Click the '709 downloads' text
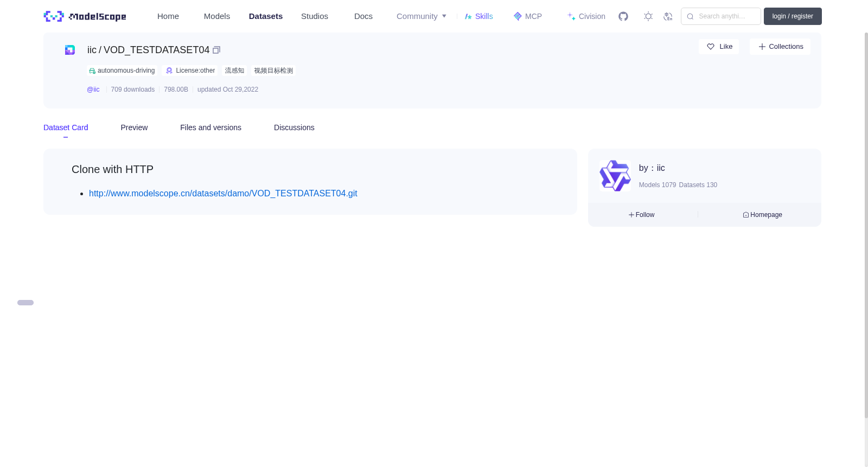This screenshot has height=467, width=868. (133, 89)
